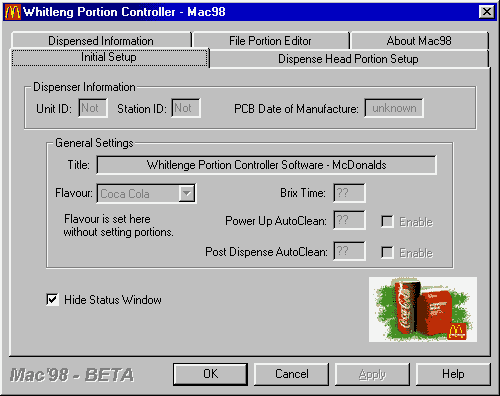The height and width of the screenshot is (396, 500).
Task: Open the Flavour dropdown arrow
Action: [x=186, y=193]
